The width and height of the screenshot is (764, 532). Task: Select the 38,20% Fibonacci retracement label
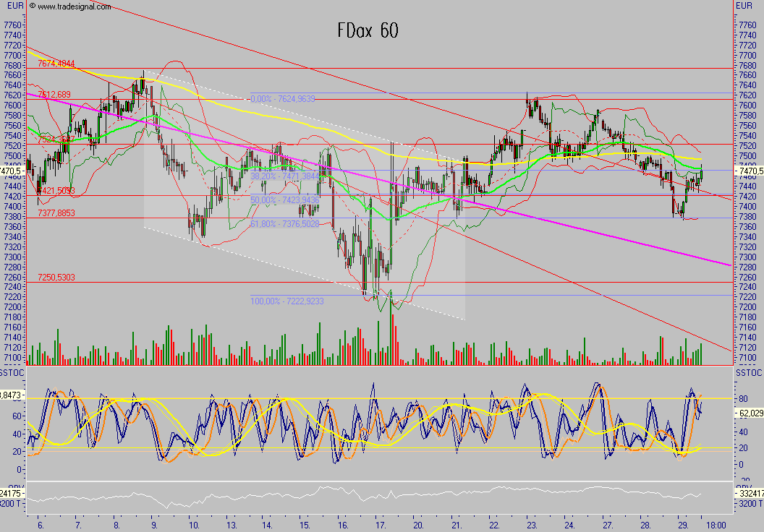pyautogui.click(x=283, y=176)
